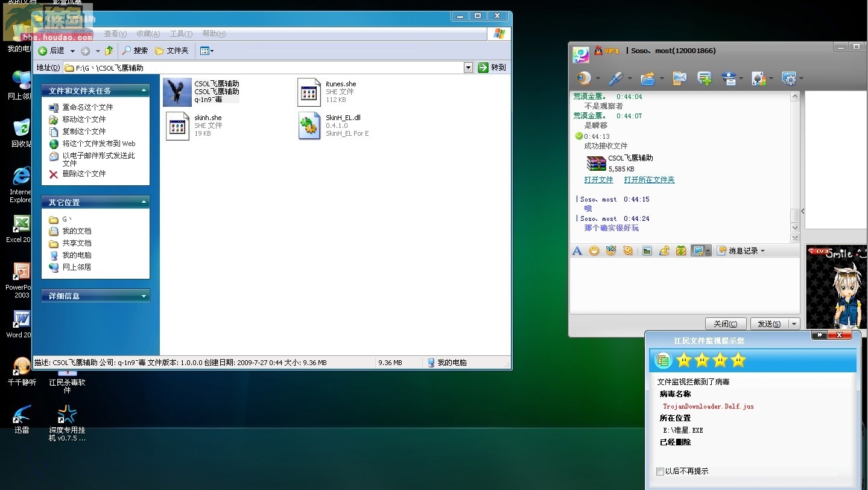Click the received RAR archive icon in chat

(596, 164)
